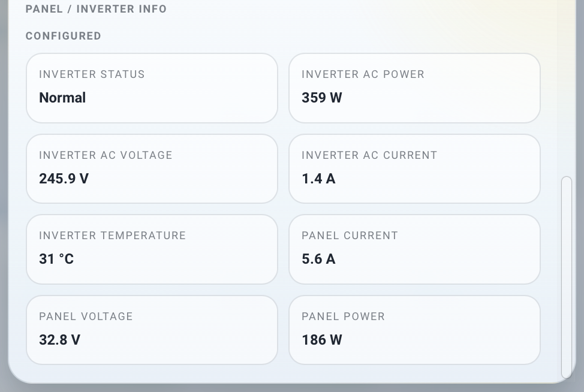Click the 245.9 V voltage reading
Screen dimensions: 584x392
(x=64, y=178)
